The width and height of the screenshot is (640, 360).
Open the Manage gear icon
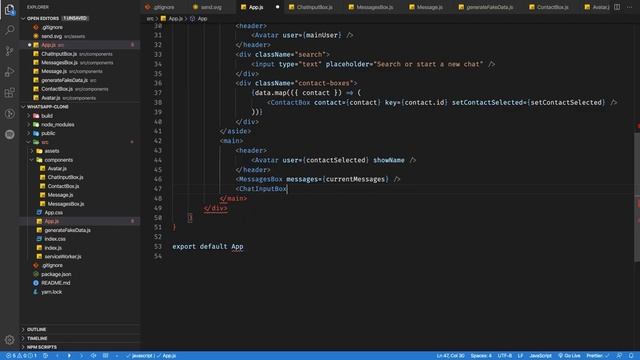tap(10, 340)
